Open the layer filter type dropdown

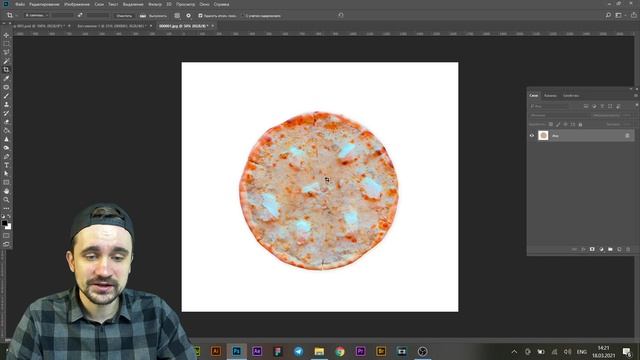pyautogui.click(x=549, y=106)
